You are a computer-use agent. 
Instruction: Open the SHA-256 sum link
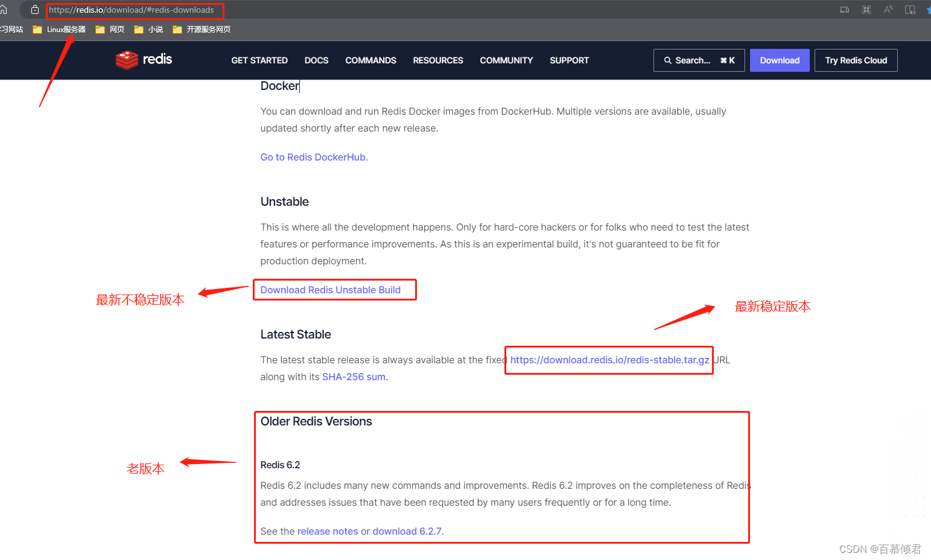354,377
